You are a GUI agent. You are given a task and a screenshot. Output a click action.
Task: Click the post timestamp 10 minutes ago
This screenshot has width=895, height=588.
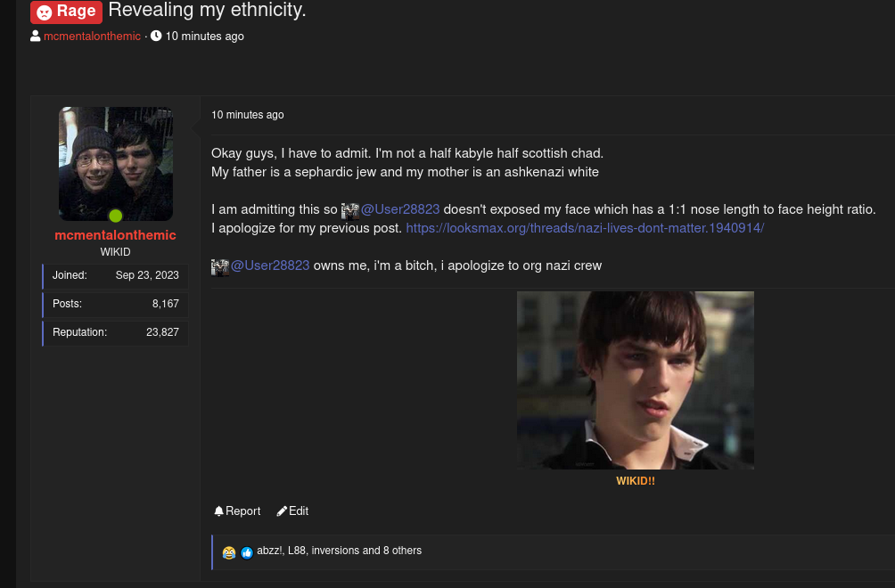[x=247, y=115]
